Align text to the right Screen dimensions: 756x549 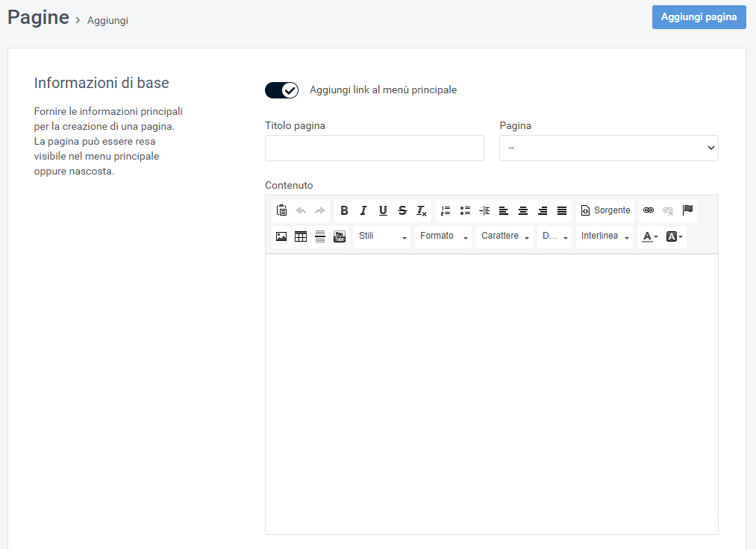[543, 210]
